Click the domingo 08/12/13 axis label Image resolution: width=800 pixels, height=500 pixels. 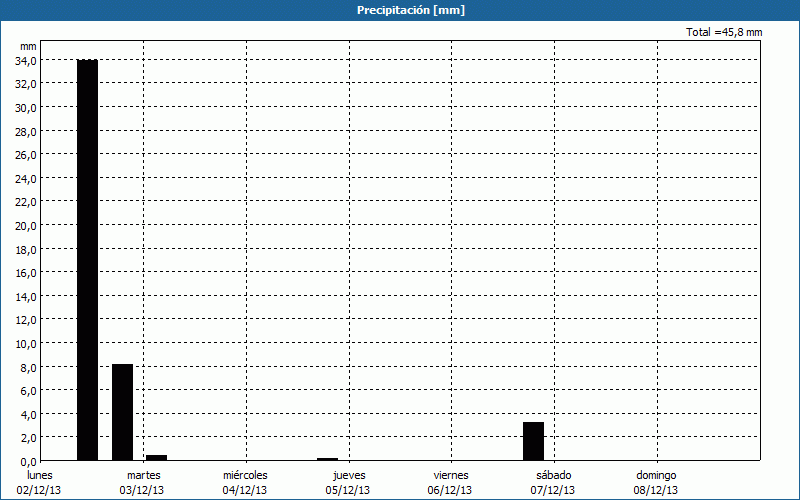[656, 483]
